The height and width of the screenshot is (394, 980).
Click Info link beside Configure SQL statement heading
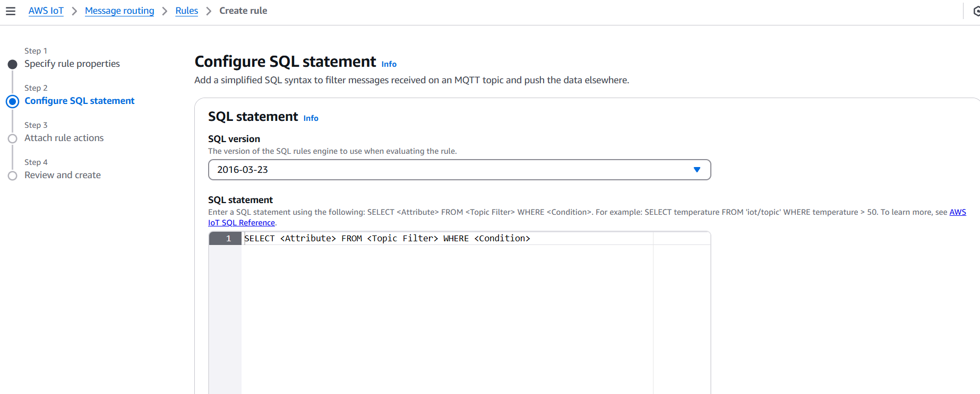click(x=389, y=64)
